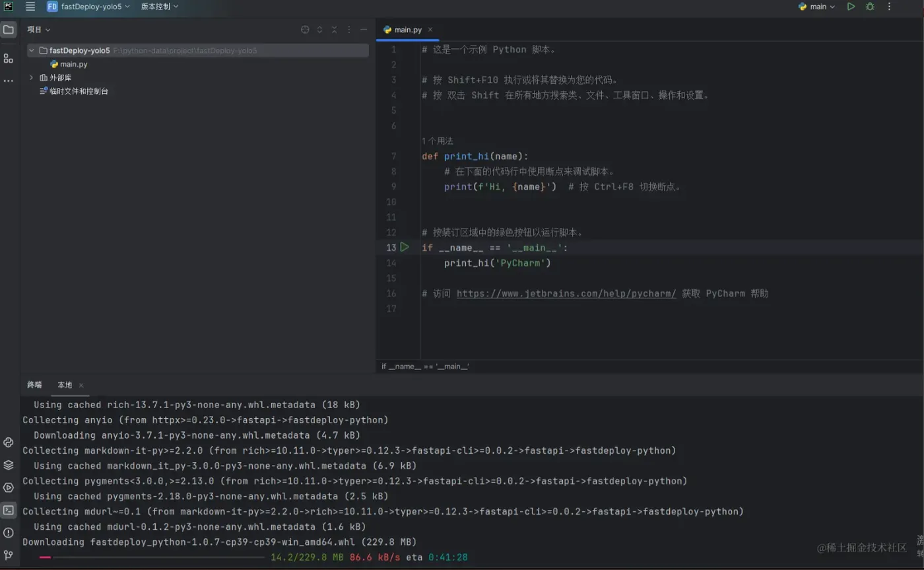
Task: Open the 版本控制 dropdown
Action: pyautogui.click(x=159, y=7)
